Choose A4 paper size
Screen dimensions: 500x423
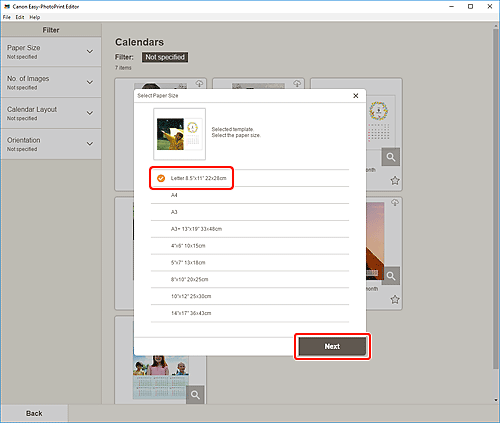250,195
